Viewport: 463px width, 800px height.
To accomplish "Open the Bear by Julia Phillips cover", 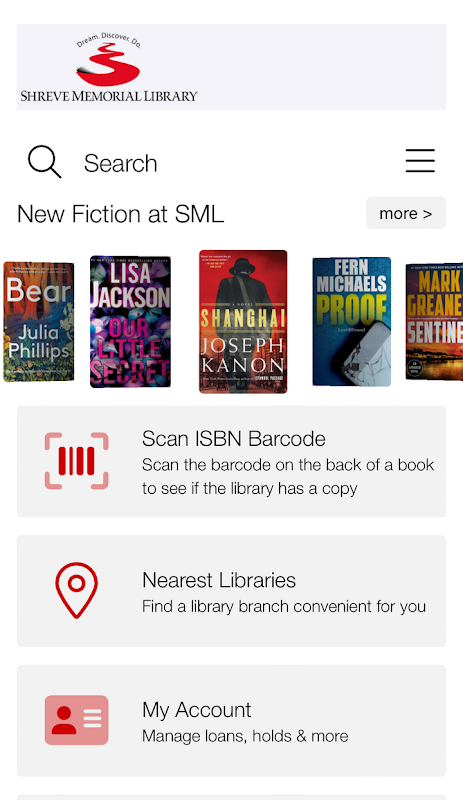I will click(x=38, y=322).
